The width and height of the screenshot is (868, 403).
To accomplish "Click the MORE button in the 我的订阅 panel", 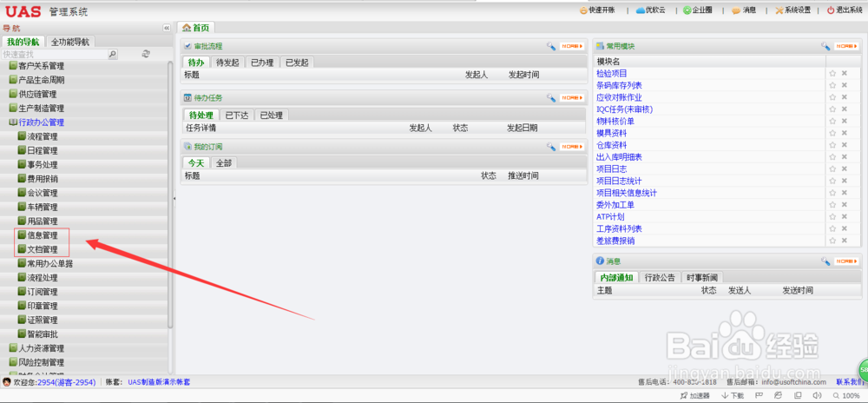I will (572, 147).
